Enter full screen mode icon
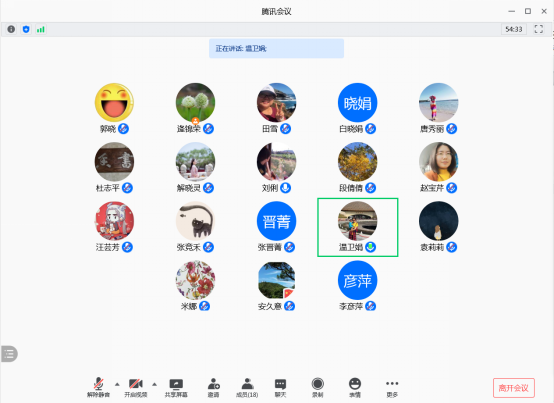Image resolution: width=554 pixels, height=403 pixels. coord(538,29)
